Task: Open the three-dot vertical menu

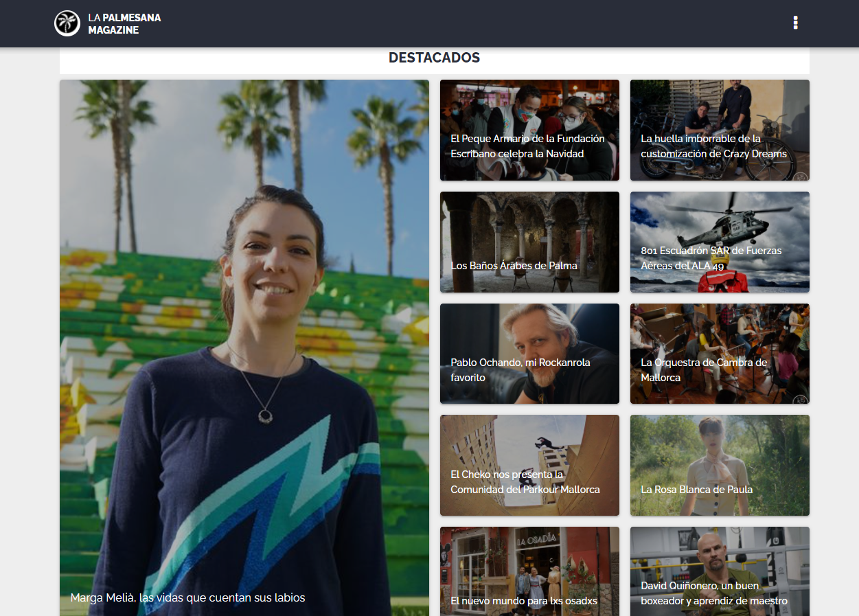Action: pos(795,23)
